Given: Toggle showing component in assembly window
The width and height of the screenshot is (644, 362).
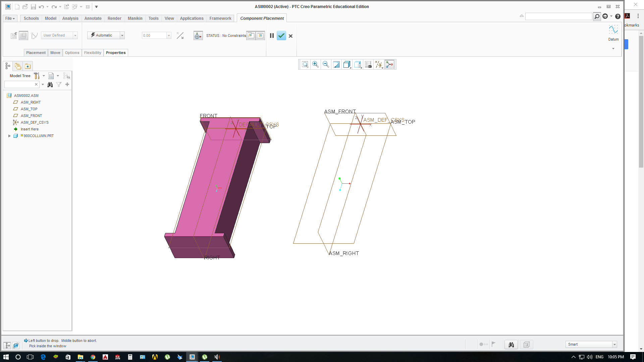Looking at the screenshot, I should [x=260, y=36].
